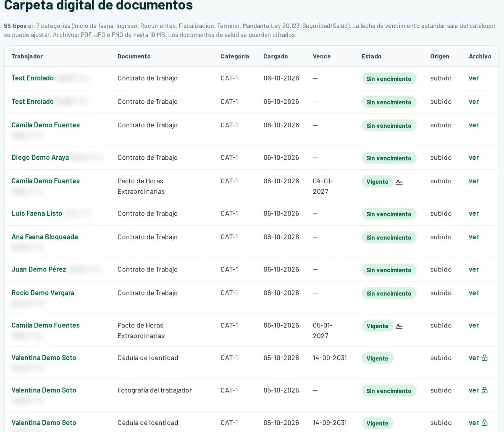Viewport: 504px width, 432px height.
Task: Open Camila Demo Fuentes in row expiring 05-01-2027
Action: tap(45, 325)
